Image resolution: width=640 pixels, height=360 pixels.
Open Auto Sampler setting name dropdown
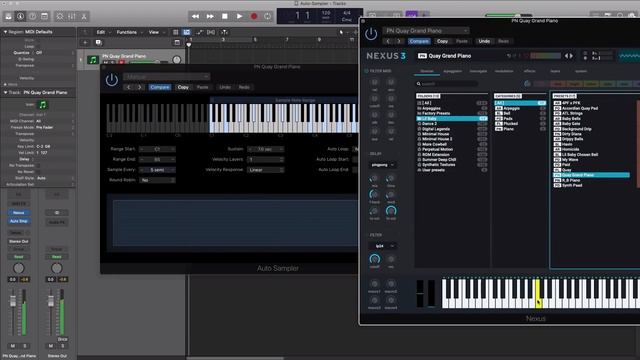point(167,77)
